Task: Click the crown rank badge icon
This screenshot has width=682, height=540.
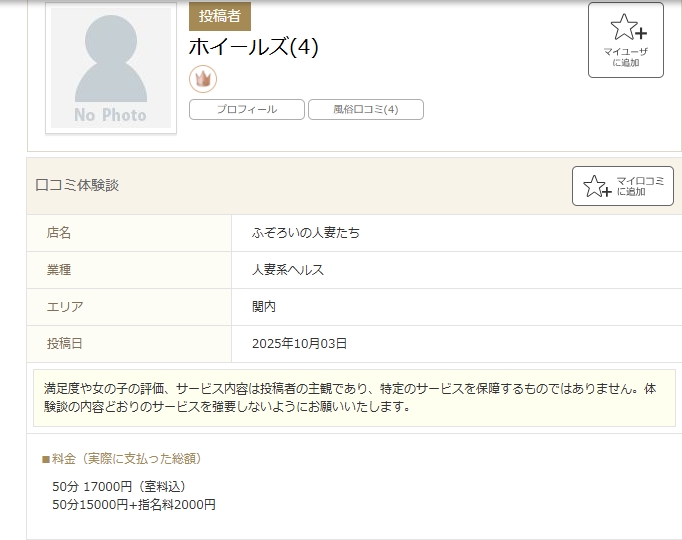Action: click(x=203, y=79)
